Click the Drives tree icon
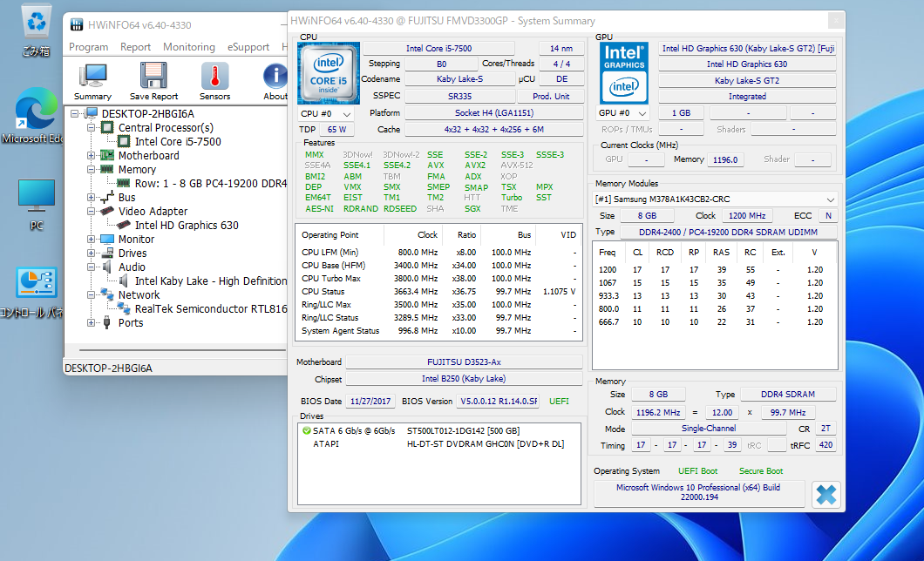Image resolution: width=924 pixels, height=561 pixels. click(107, 253)
